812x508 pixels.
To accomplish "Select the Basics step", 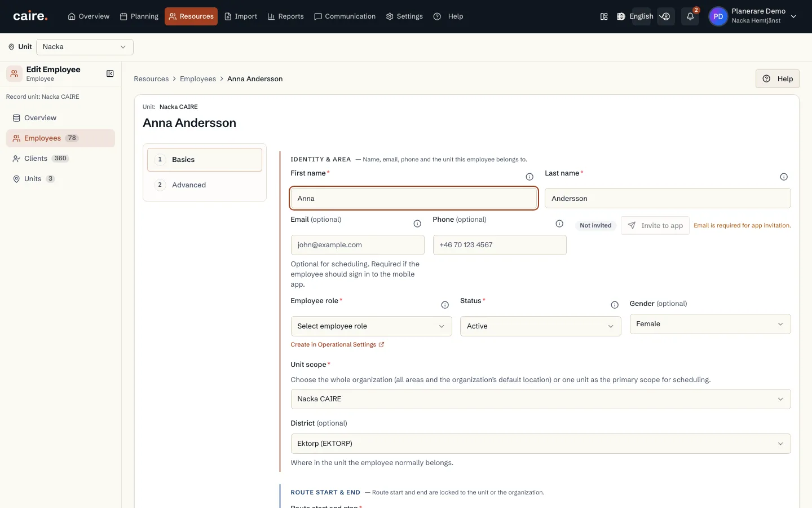I will pyautogui.click(x=205, y=160).
